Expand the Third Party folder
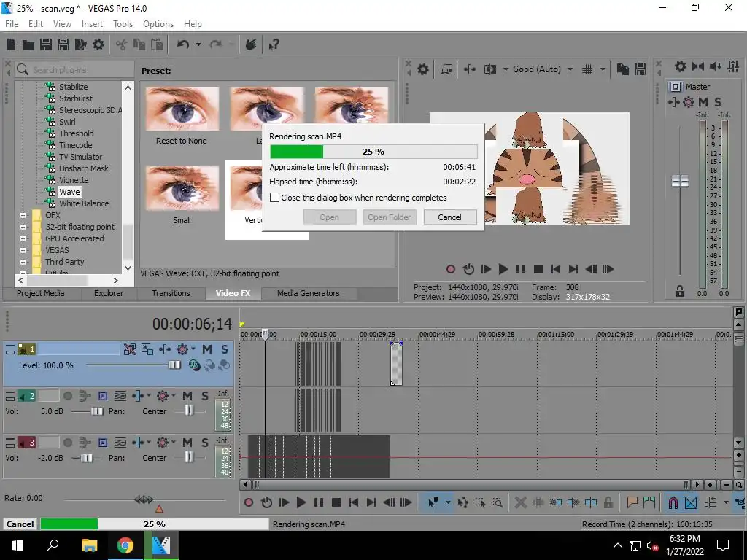Viewport: 747px width, 560px height. click(x=23, y=262)
